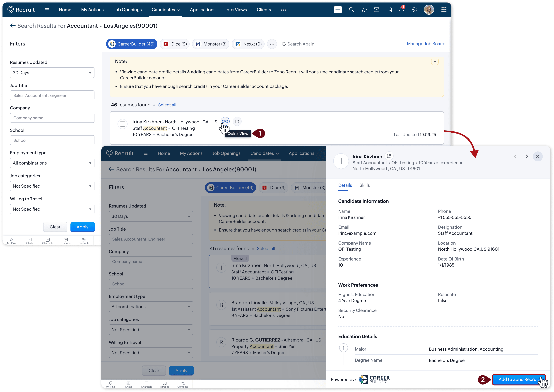Click the Company name input field
Viewport: 554px width, 392px height.
(x=52, y=118)
